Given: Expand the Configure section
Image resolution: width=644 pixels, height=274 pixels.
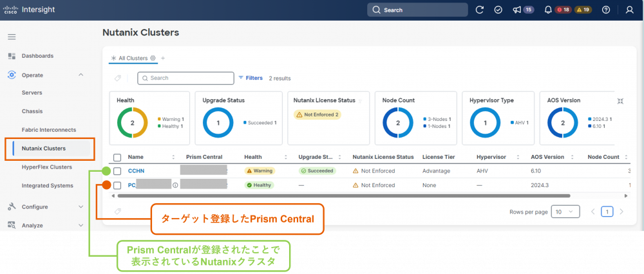Looking at the screenshot, I should point(81,206).
